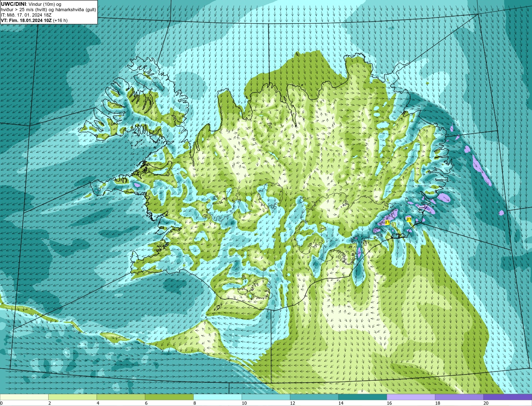The image size is (532, 406).
Task: Click the legend scale number 0
Action: pyautogui.click(x=1, y=403)
